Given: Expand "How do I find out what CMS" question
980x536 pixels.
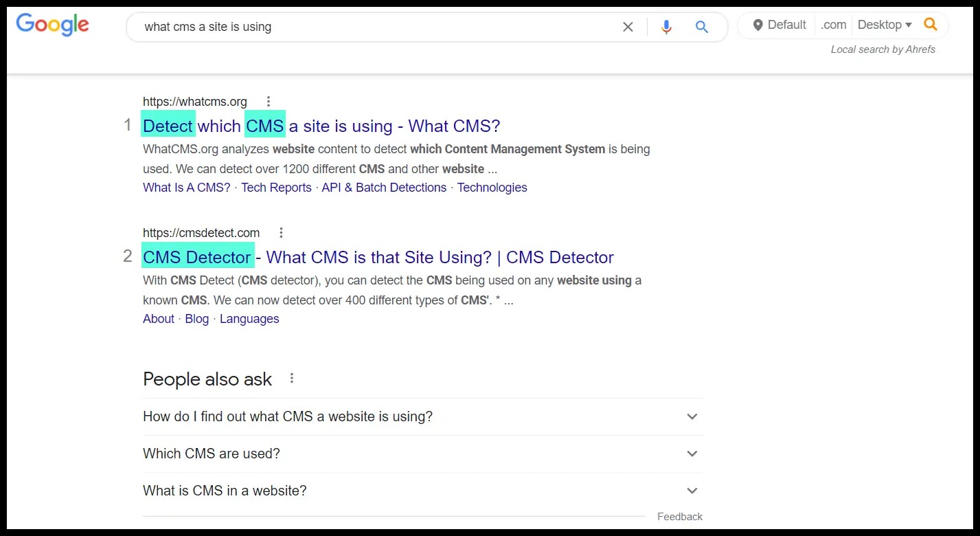Looking at the screenshot, I should [x=692, y=416].
